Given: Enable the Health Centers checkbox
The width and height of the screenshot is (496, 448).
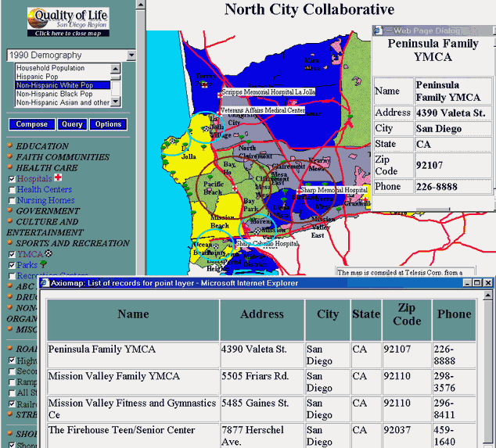Looking at the screenshot, I should coord(11,190).
